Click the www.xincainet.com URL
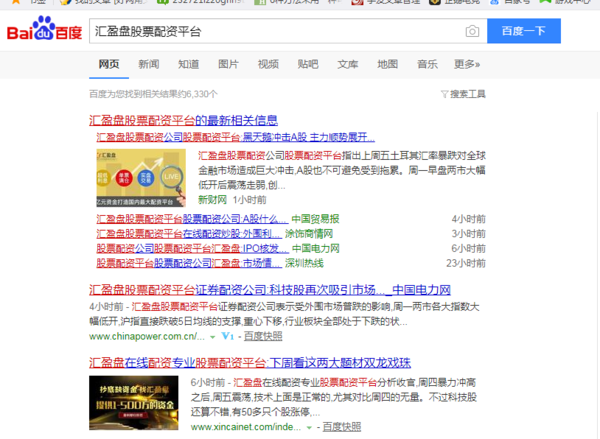The image size is (600, 439). (246, 427)
